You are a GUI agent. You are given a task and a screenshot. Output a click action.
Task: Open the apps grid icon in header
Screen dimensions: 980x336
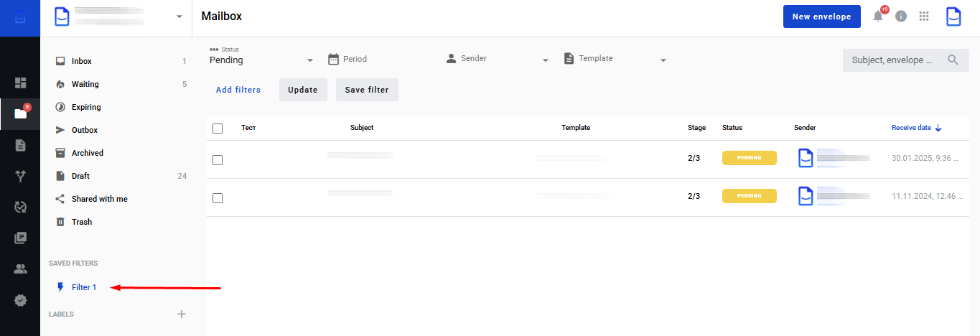[924, 17]
